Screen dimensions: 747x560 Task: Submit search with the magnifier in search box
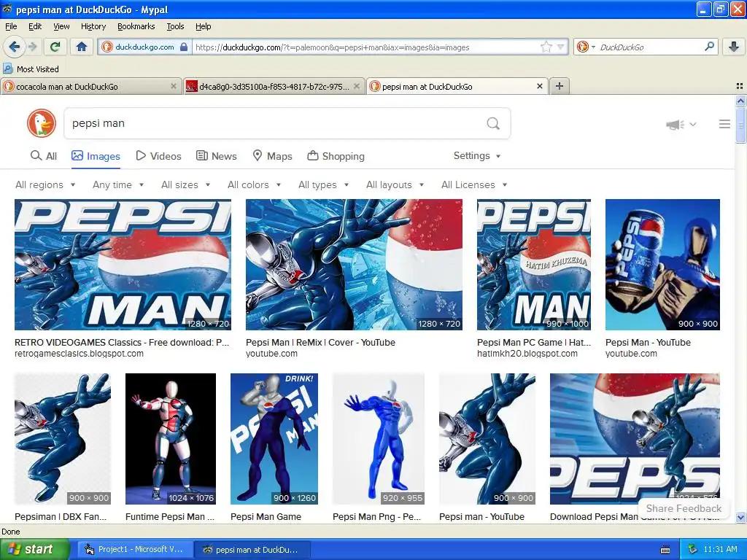click(x=493, y=123)
